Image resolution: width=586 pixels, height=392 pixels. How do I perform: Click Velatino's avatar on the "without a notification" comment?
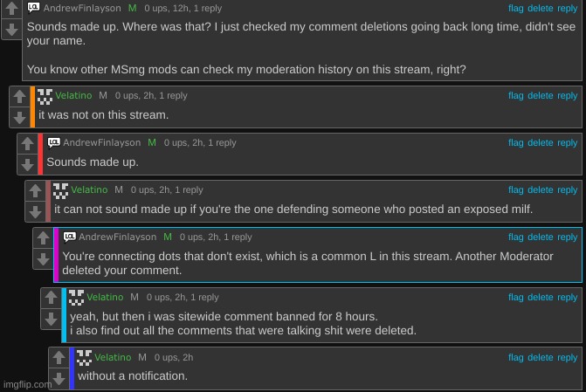click(84, 357)
